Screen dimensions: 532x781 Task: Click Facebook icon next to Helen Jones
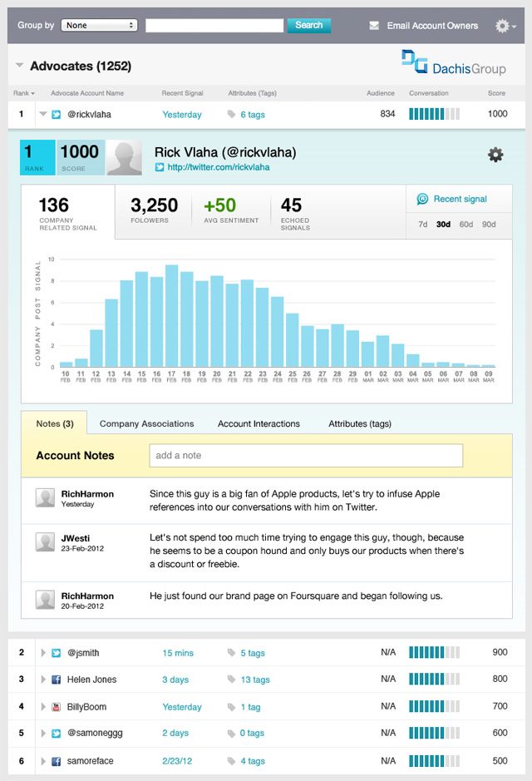click(57, 680)
